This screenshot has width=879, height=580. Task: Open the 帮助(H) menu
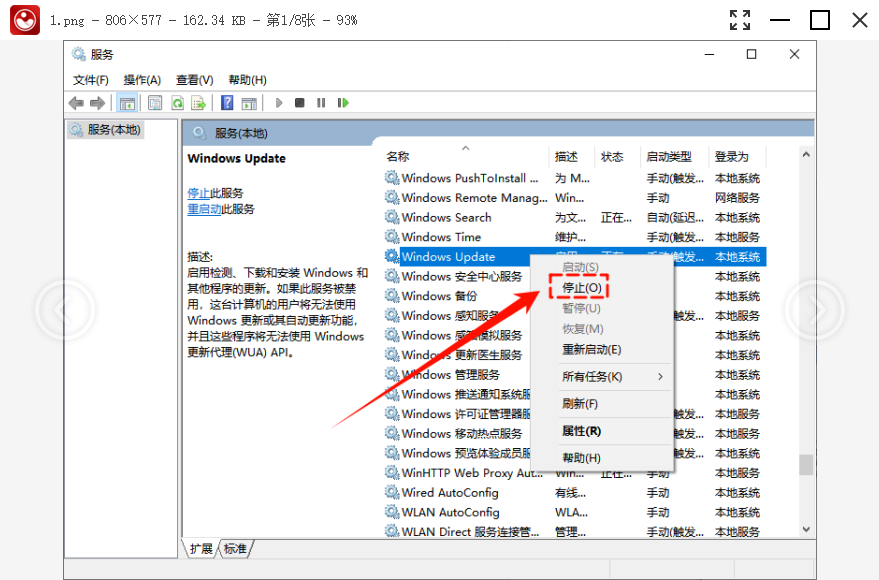pyautogui.click(x=247, y=80)
